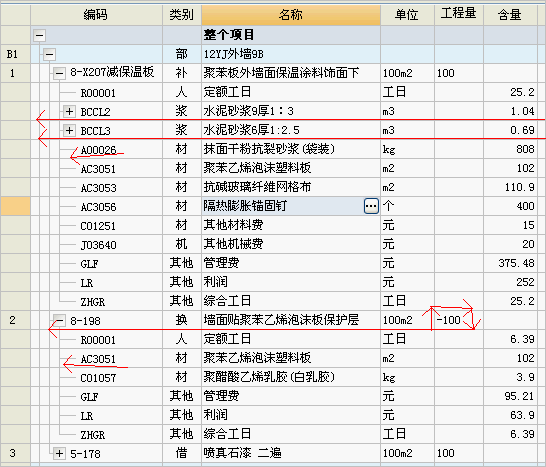Select the 12YJ外墙9B name cell
Image resolution: width=546 pixels, height=467 pixels.
point(291,54)
